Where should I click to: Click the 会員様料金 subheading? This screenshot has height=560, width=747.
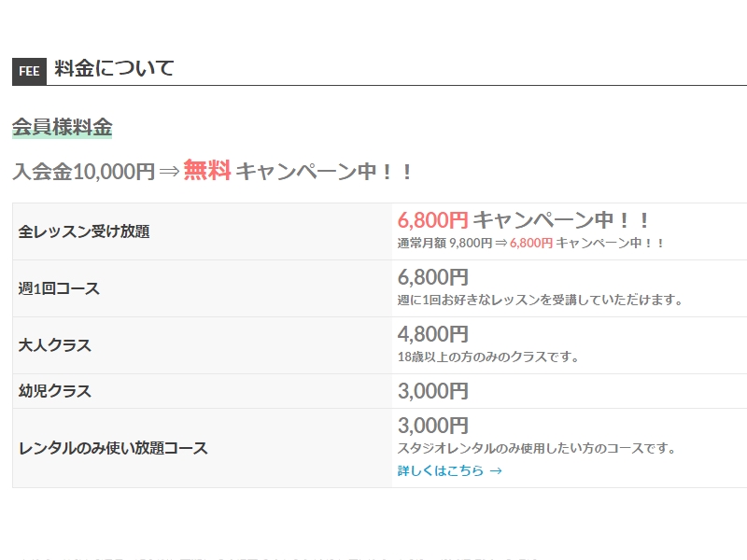coord(62,128)
